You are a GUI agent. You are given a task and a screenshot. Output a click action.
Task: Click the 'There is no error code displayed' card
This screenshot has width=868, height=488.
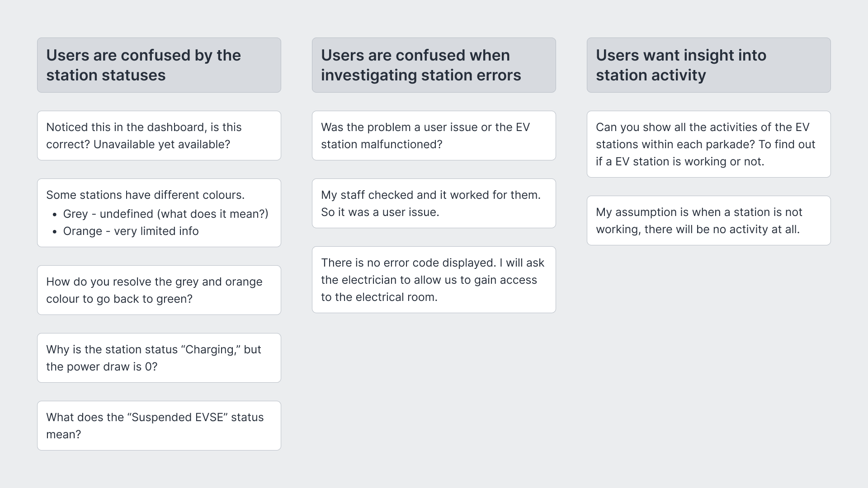434,280
